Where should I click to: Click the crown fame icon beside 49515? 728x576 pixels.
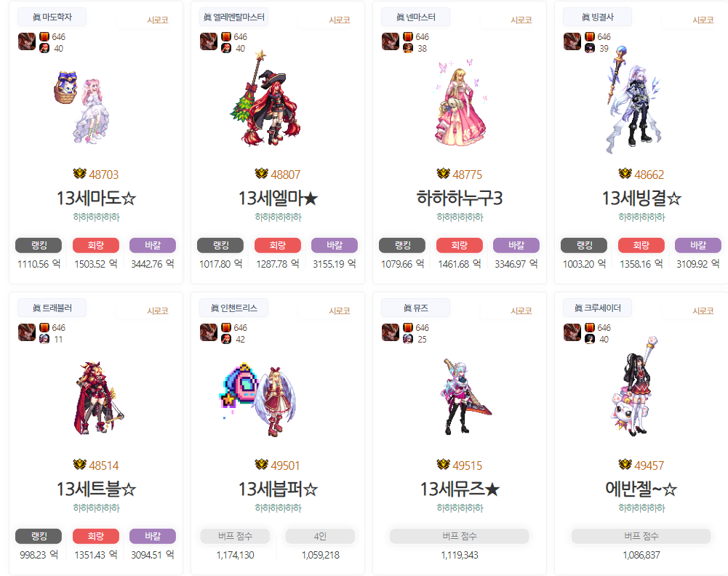coord(444,464)
